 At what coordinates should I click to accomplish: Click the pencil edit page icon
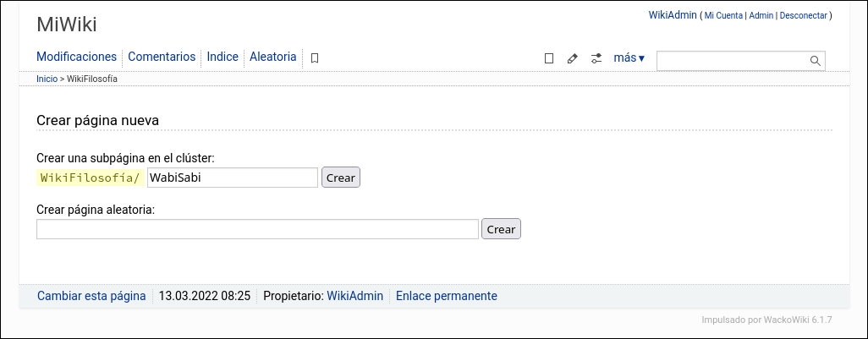(573, 58)
